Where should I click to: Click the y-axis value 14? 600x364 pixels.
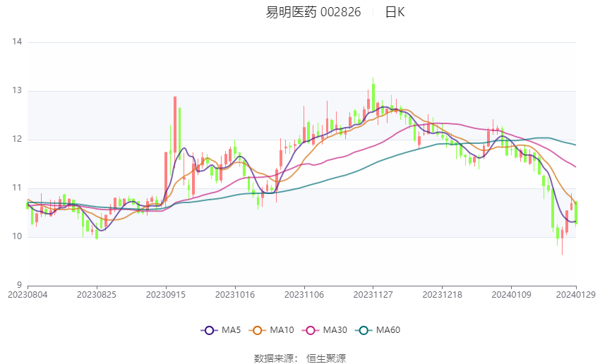[x=17, y=42]
